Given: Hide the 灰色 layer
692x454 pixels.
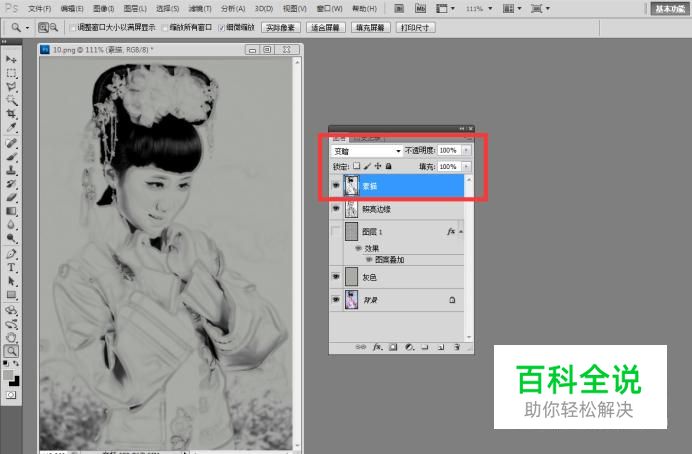Looking at the screenshot, I should 336,277.
